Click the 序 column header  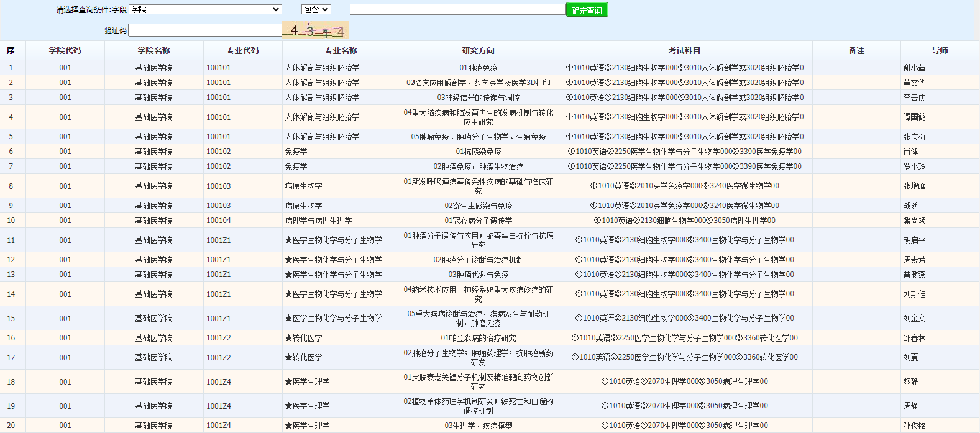[x=11, y=50]
